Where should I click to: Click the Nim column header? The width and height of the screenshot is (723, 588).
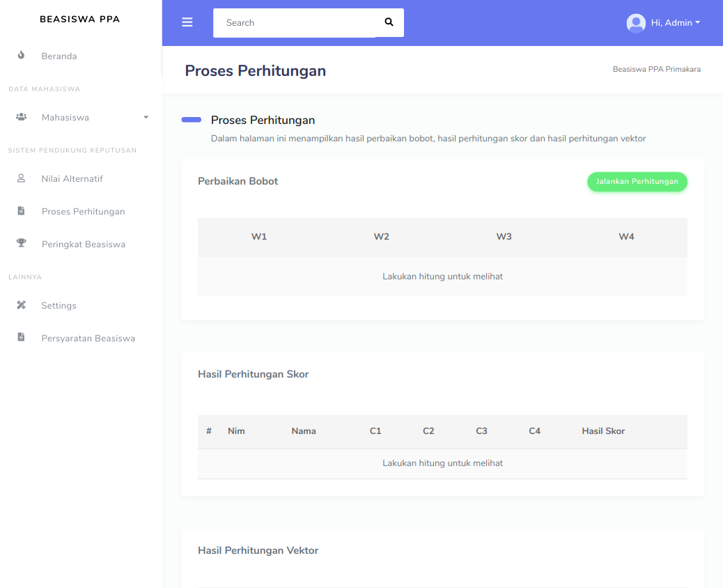click(236, 431)
